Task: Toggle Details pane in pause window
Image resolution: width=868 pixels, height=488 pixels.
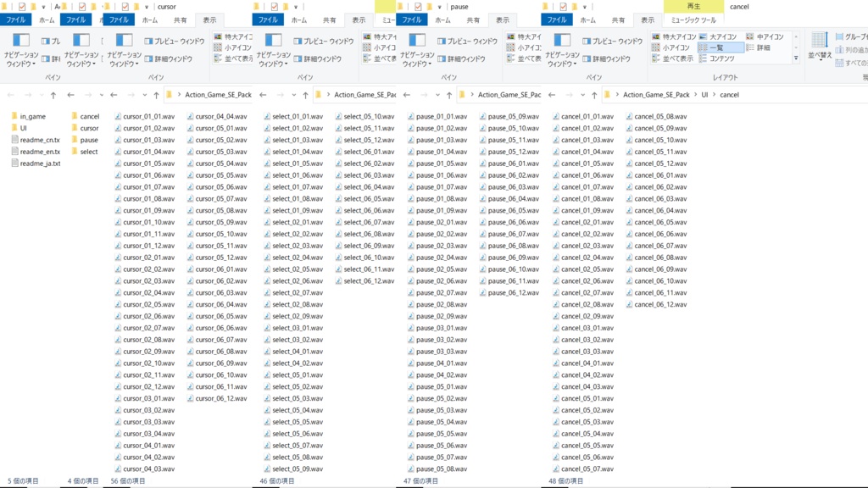Action: [x=463, y=58]
